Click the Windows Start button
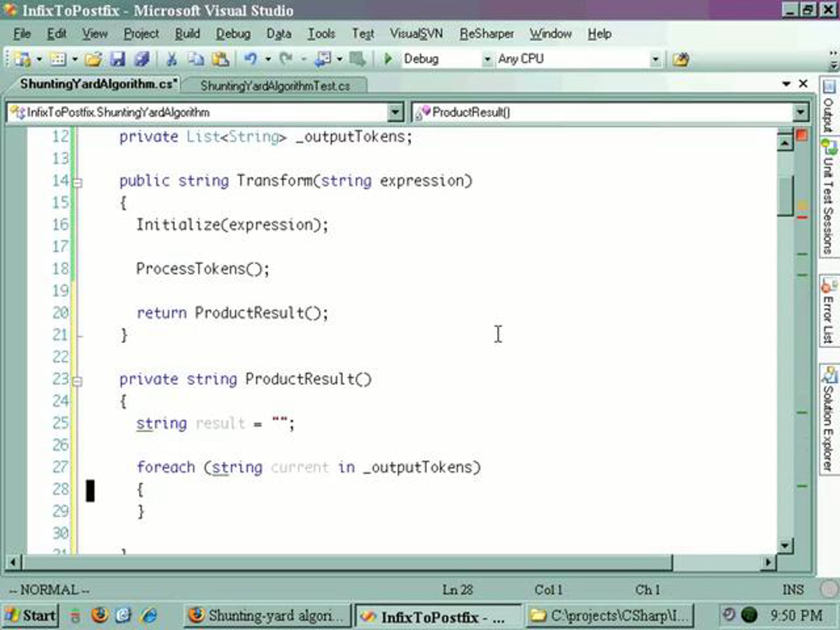Screen dimensions: 840x630 click(30, 615)
